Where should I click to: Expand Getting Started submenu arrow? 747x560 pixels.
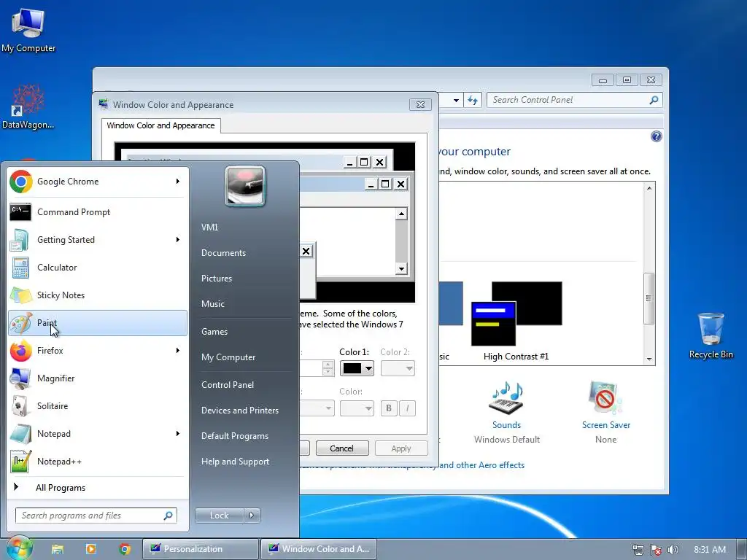[x=178, y=239]
